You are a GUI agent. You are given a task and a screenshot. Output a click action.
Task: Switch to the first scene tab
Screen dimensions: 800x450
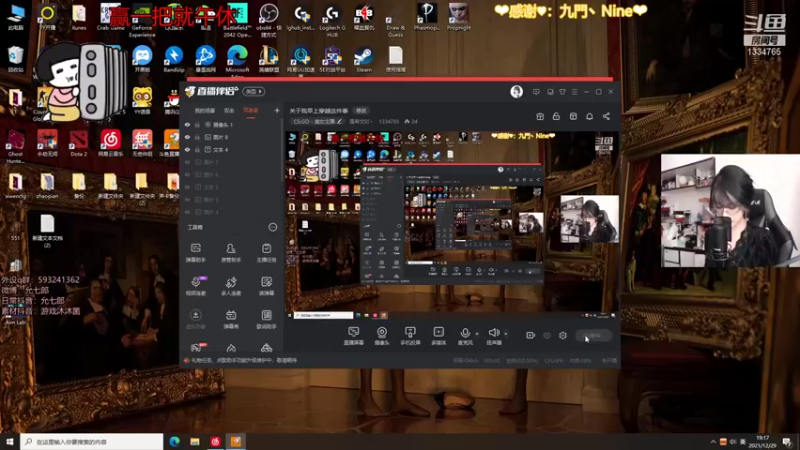pyautogui.click(x=205, y=110)
